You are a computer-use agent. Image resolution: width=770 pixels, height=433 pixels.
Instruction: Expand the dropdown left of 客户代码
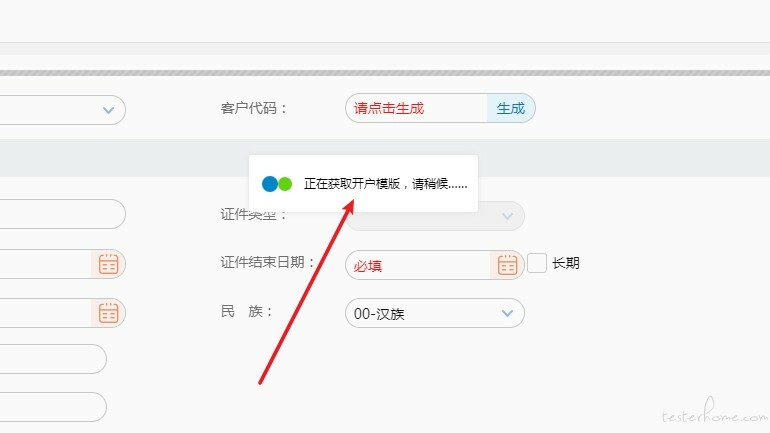pos(63,110)
